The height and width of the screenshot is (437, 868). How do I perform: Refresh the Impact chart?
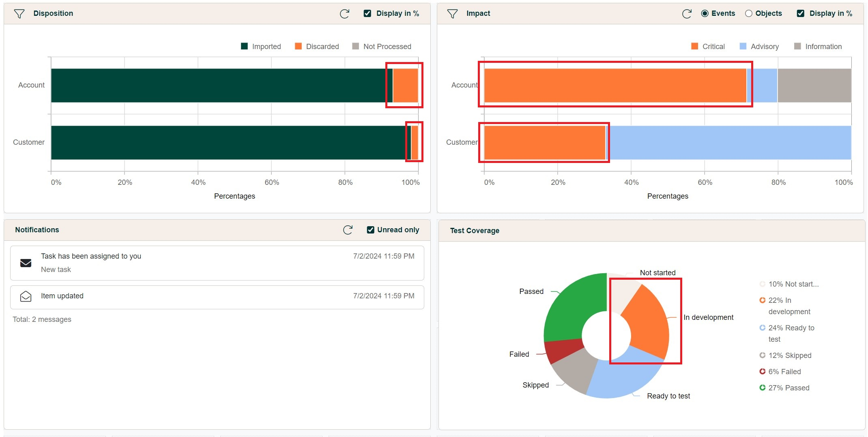[687, 14]
